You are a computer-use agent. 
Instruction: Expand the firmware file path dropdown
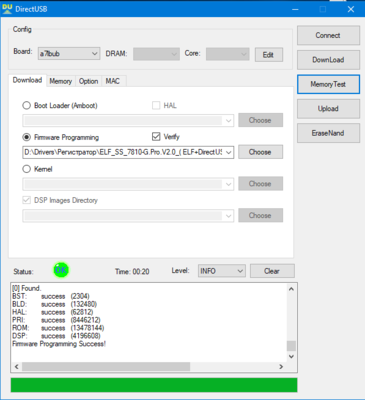229,152
